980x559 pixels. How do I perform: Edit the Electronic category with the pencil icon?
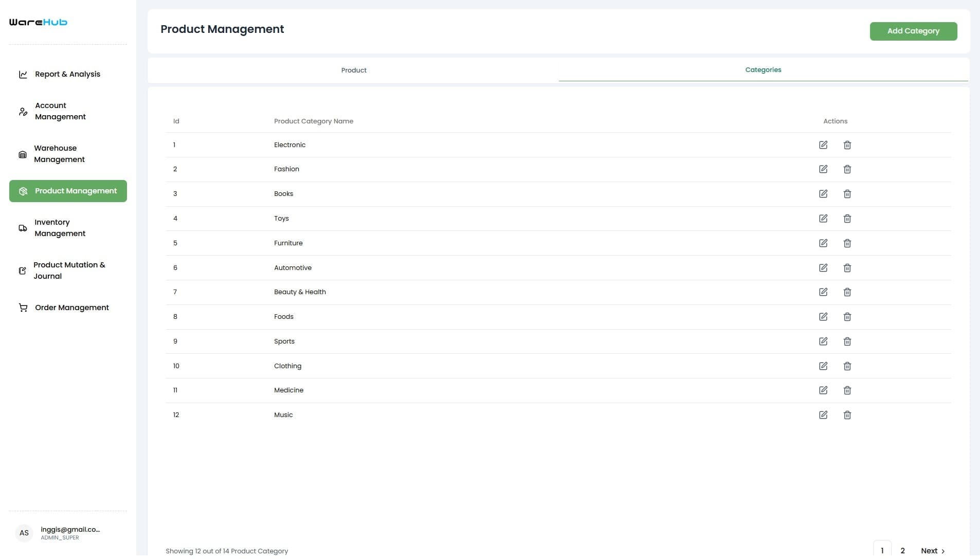tap(824, 145)
